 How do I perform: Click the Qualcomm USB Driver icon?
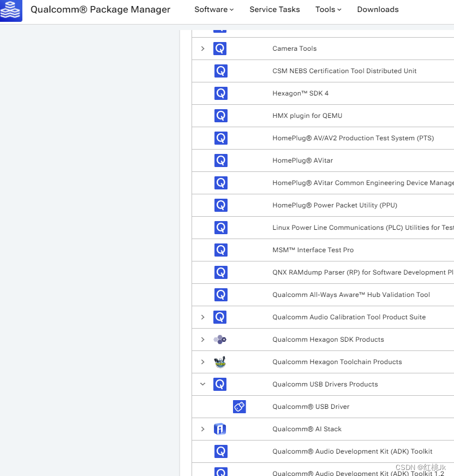click(240, 407)
